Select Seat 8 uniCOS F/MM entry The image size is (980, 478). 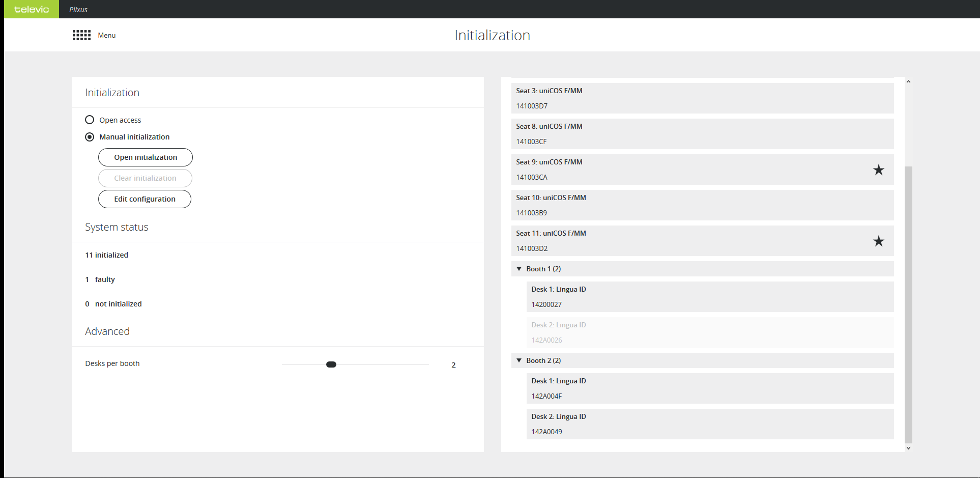click(x=702, y=134)
